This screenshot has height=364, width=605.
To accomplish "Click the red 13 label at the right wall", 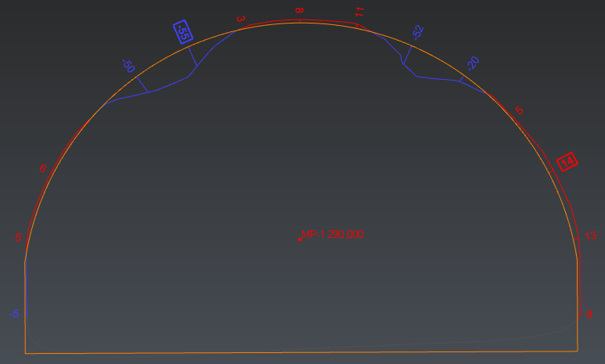I will (x=590, y=236).
